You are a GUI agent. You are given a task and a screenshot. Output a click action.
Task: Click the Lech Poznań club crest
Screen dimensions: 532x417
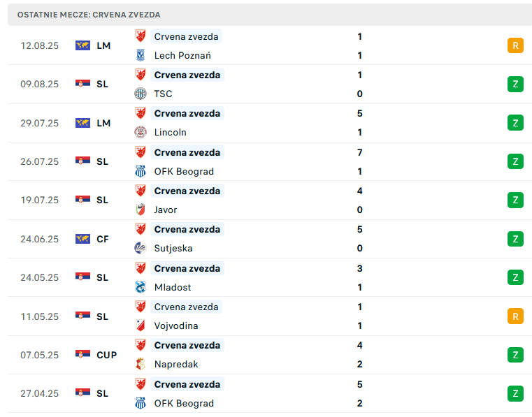click(140, 55)
